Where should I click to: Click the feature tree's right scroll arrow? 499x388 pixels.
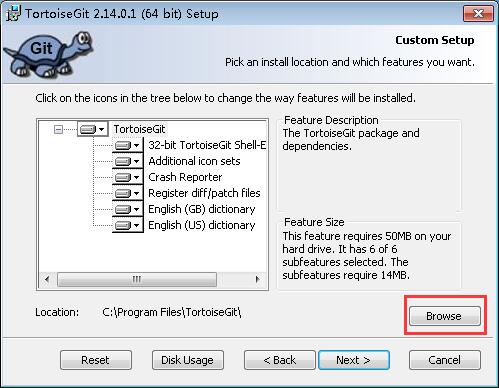pyautogui.click(x=257, y=279)
